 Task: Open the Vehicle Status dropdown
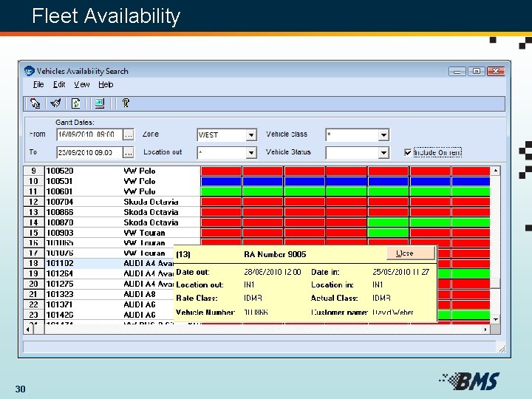pyautogui.click(x=383, y=153)
